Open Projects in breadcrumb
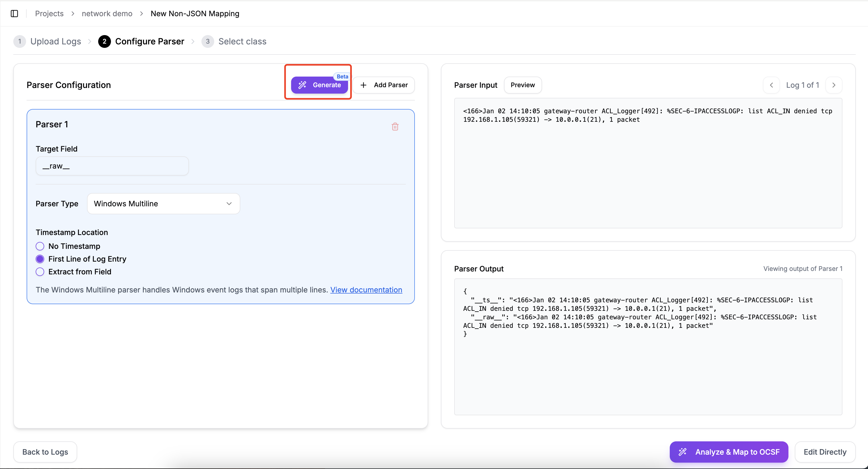 (49, 14)
